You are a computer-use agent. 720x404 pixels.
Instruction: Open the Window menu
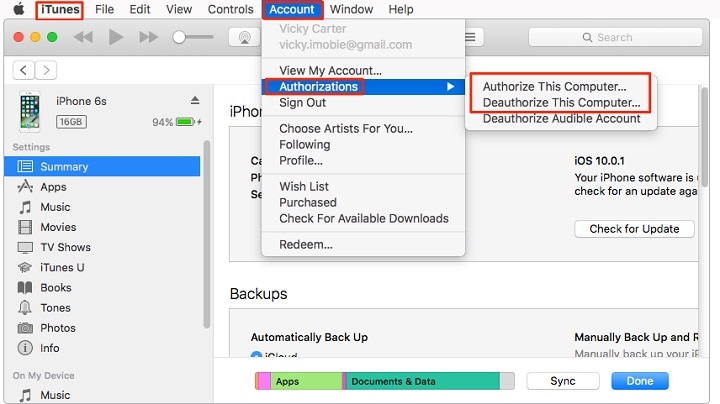pyautogui.click(x=351, y=10)
